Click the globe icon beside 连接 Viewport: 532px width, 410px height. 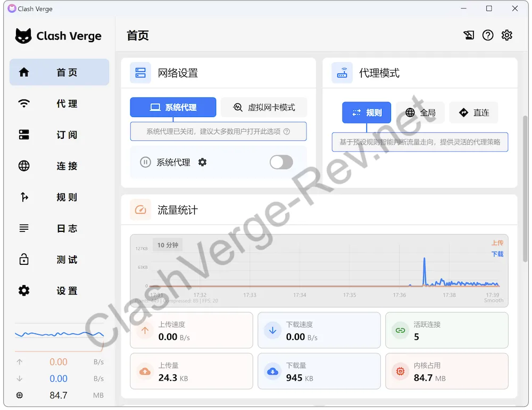click(24, 166)
